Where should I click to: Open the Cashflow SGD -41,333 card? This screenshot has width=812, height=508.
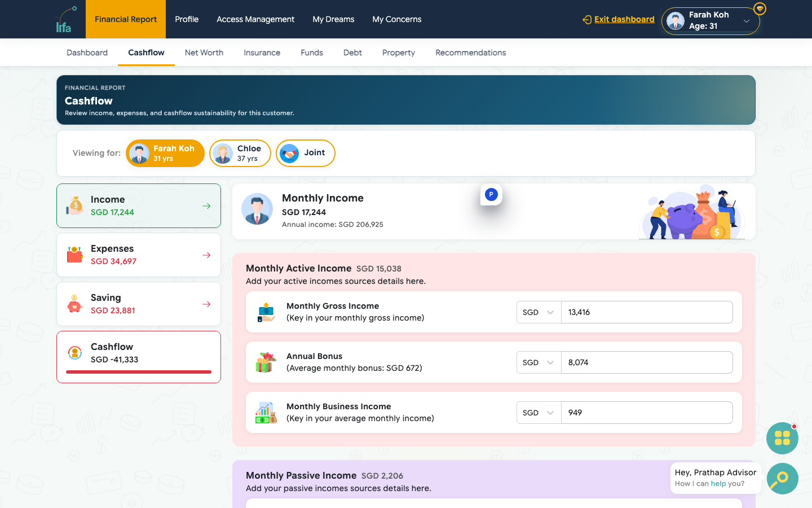tap(139, 357)
